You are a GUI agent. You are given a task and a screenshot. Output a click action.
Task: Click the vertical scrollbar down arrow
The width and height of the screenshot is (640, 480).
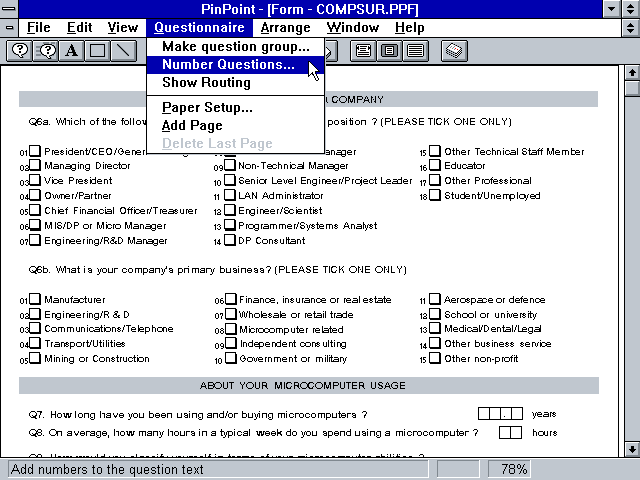pyautogui.click(x=632, y=449)
